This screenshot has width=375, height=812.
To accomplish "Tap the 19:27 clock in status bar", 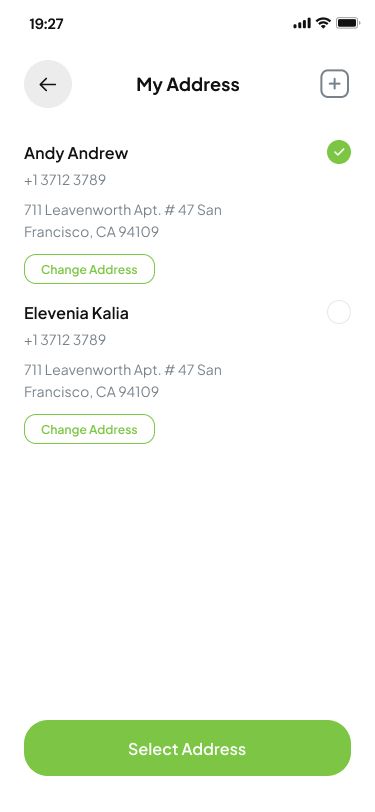I will pyautogui.click(x=46, y=24).
